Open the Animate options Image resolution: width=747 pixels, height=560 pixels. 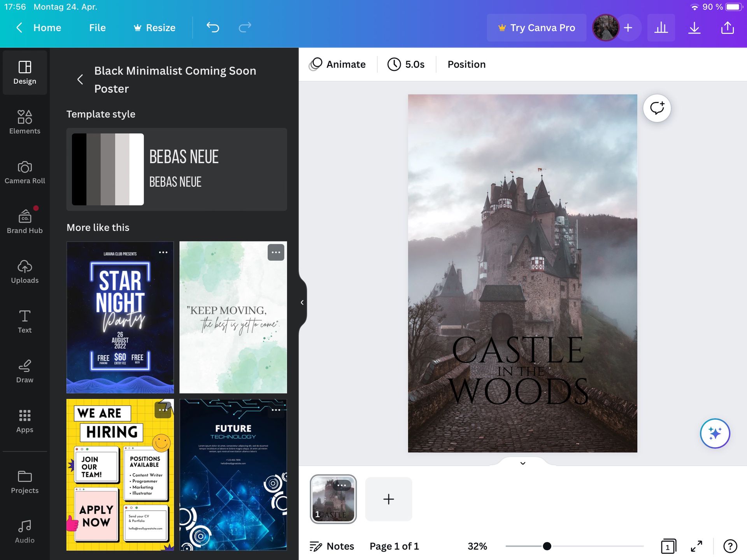337,64
